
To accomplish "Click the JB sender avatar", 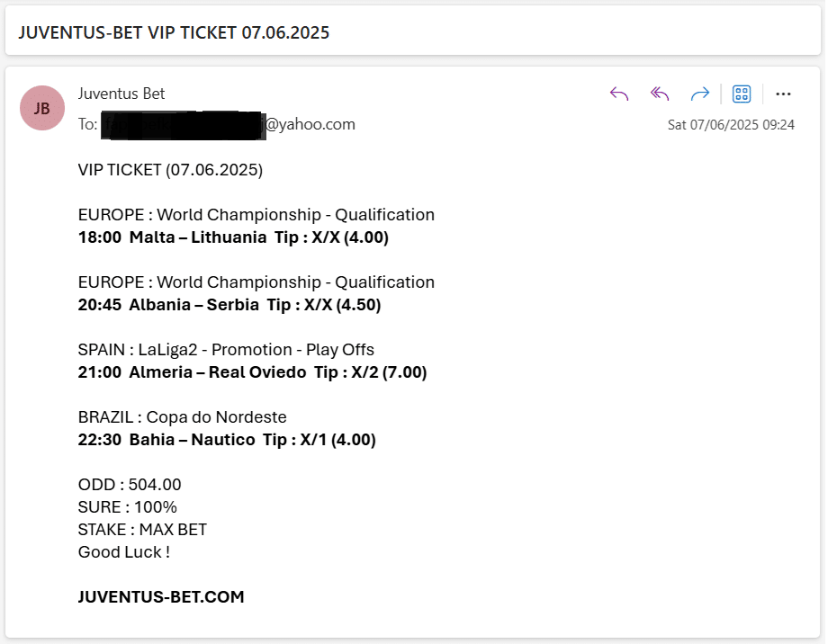I will point(42,108).
